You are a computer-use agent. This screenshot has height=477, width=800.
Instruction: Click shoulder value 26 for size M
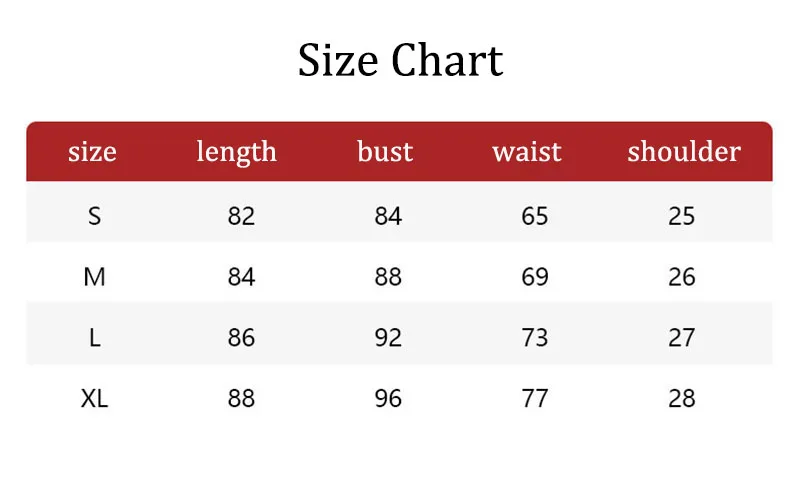(682, 277)
